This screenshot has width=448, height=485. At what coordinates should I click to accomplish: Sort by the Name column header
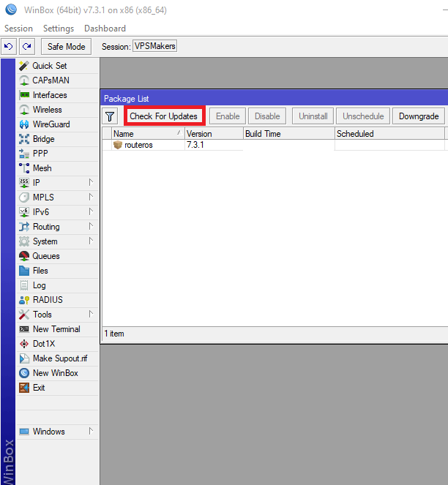pos(148,134)
